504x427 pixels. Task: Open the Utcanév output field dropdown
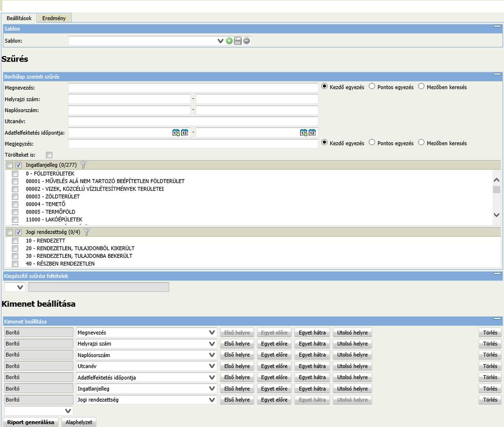click(x=212, y=366)
